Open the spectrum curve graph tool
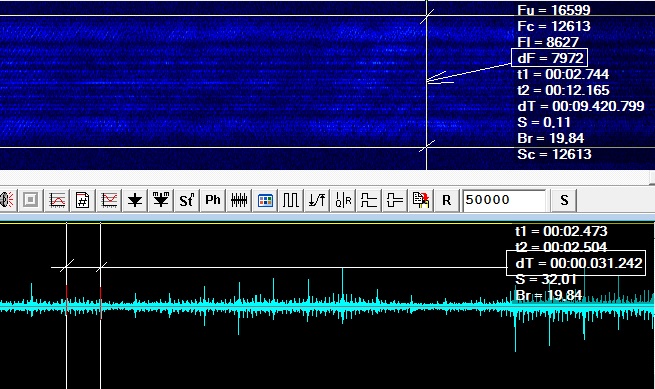Viewport: 655px width, 389px height. [x=57, y=200]
